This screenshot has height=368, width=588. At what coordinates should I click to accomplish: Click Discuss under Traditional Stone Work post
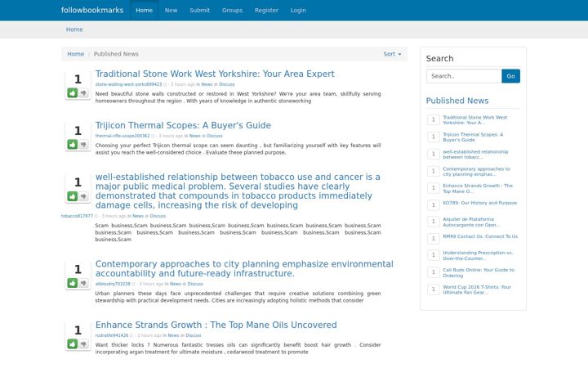226,84
